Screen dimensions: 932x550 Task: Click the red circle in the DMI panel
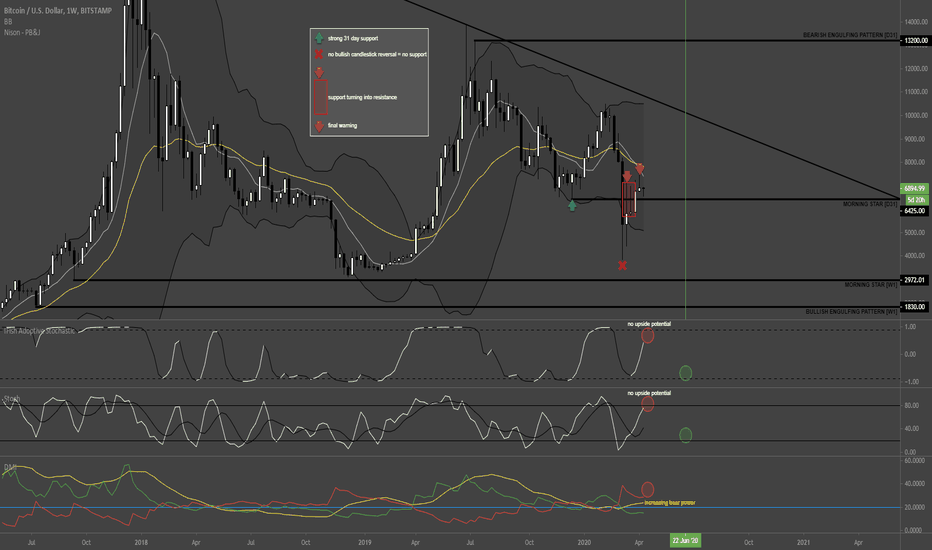[647, 489]
